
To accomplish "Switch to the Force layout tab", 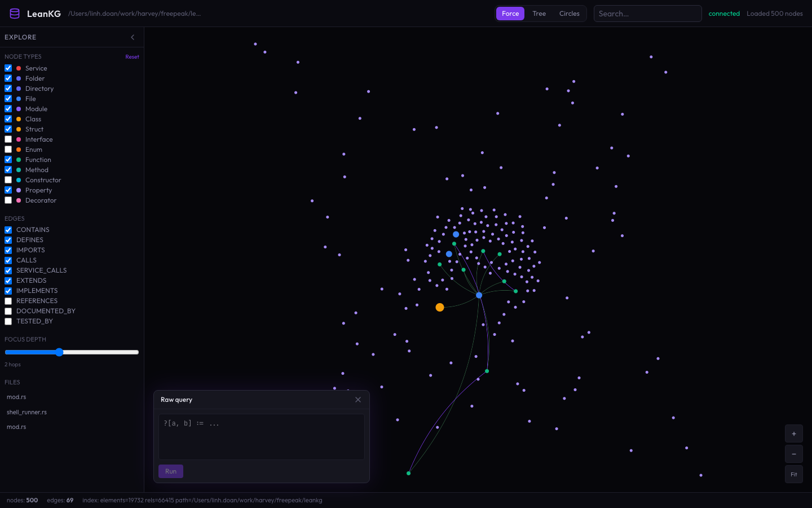I will tap(510, 14).
